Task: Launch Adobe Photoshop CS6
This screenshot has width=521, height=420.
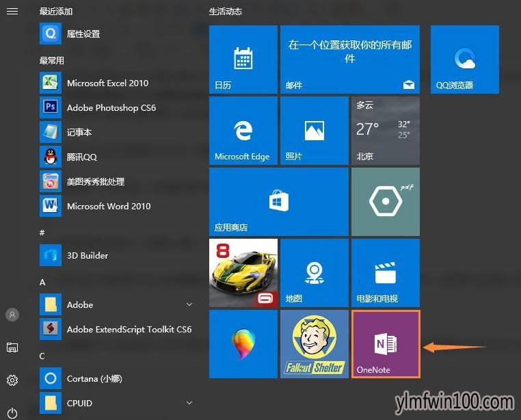Action: tap(116, 107)
